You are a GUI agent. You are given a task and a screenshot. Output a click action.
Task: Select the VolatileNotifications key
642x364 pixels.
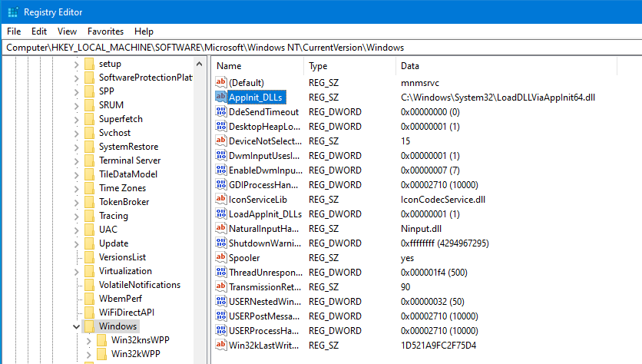[140, 285]
